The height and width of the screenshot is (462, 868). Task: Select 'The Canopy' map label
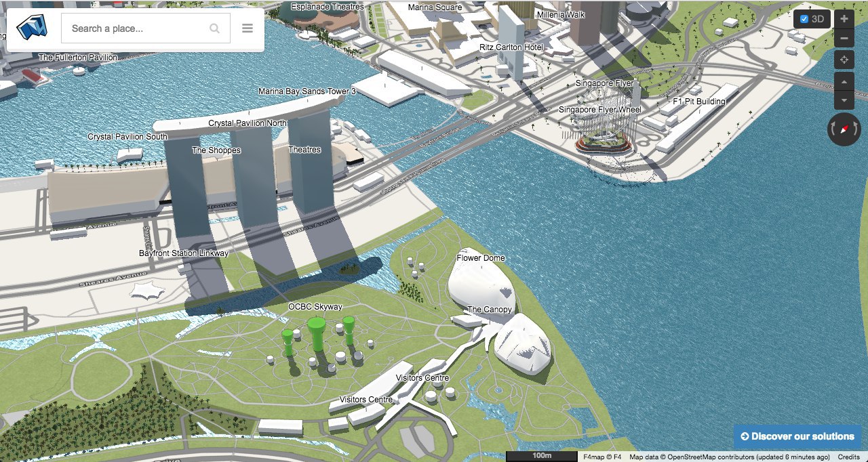click(490, 310)
